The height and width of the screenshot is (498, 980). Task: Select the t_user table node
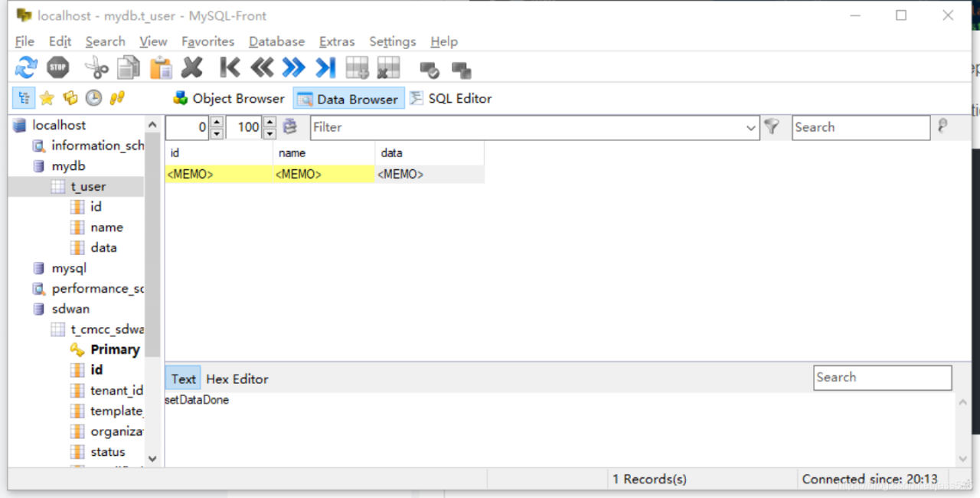point(88,186)
